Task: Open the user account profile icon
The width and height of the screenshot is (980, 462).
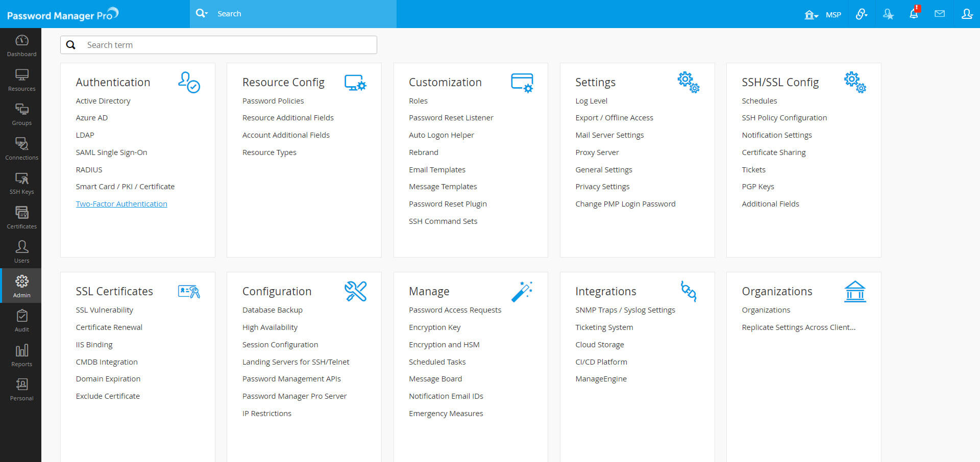Action: click(x=967, y=14)
